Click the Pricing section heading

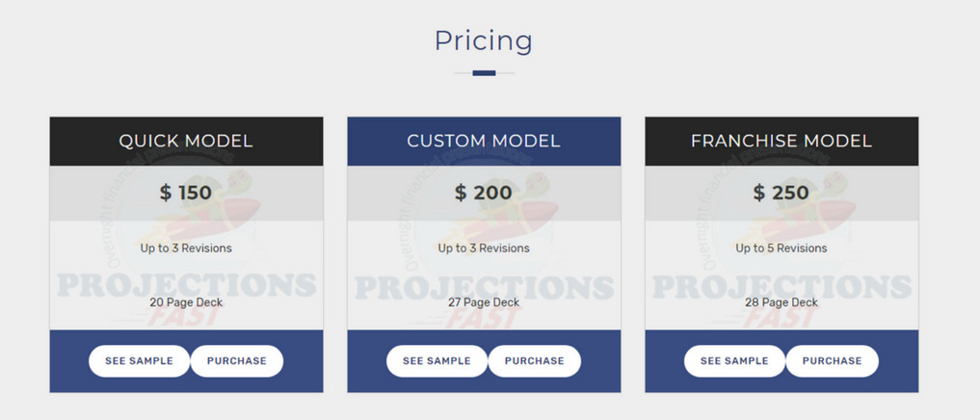(484, 41)
